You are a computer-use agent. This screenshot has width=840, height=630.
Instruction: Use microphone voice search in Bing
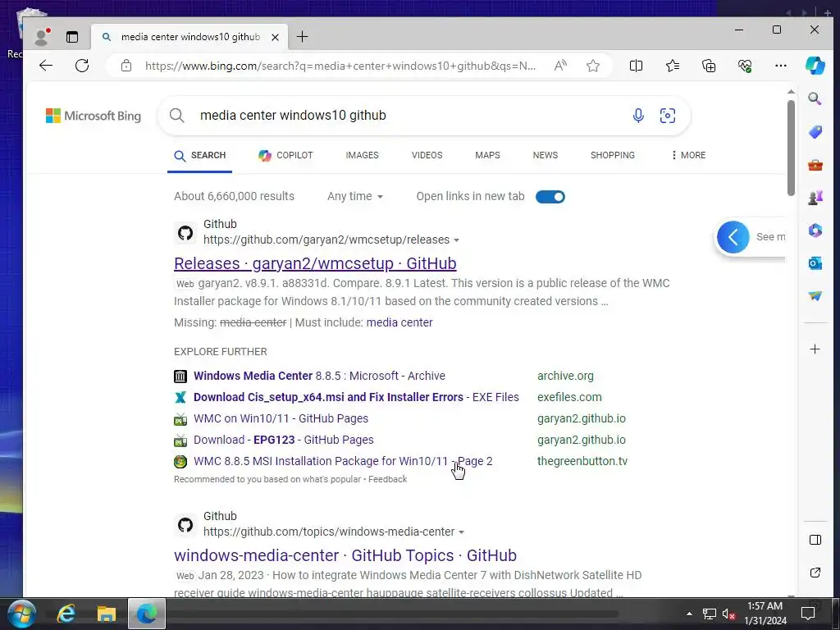[638, 116]
